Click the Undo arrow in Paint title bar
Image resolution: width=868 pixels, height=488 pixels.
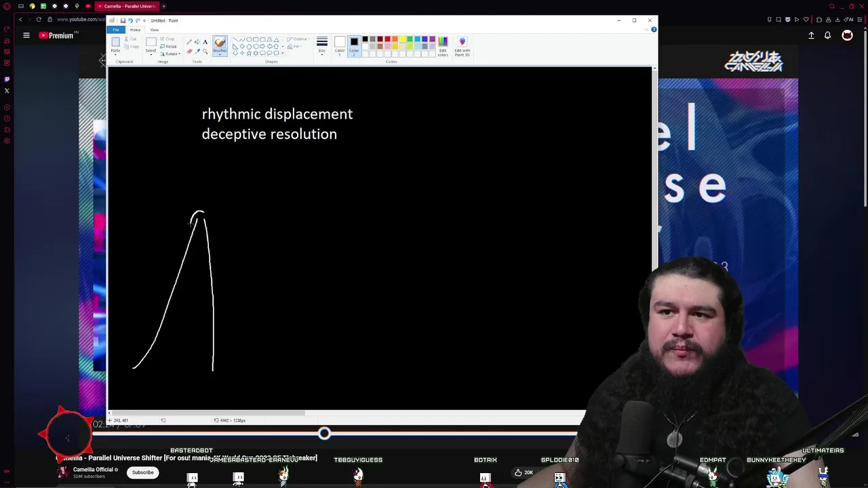(x=130, y=20)
